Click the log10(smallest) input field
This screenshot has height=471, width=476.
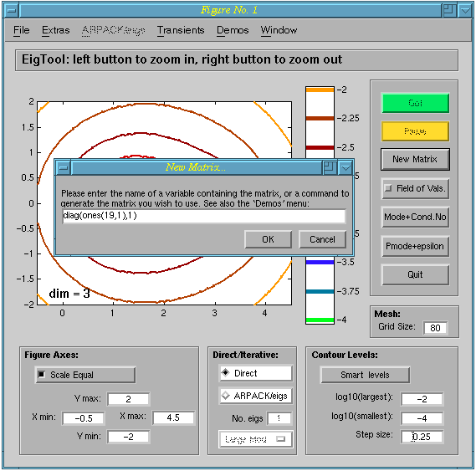pyautogui.click(x=422, y=418)
